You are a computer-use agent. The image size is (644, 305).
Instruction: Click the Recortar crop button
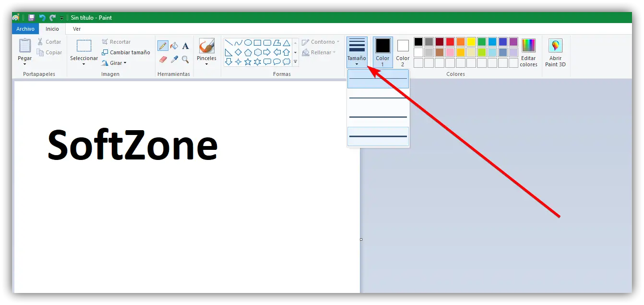116,42
